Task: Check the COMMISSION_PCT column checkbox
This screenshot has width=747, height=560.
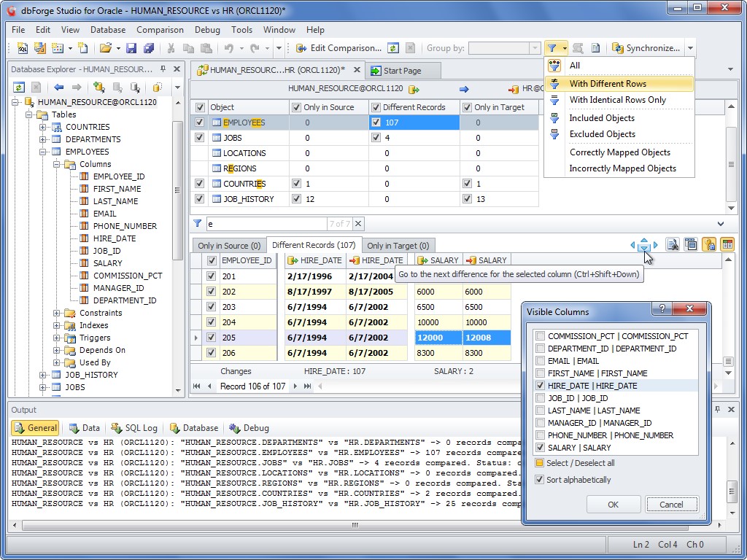Action: coord(540,335)
